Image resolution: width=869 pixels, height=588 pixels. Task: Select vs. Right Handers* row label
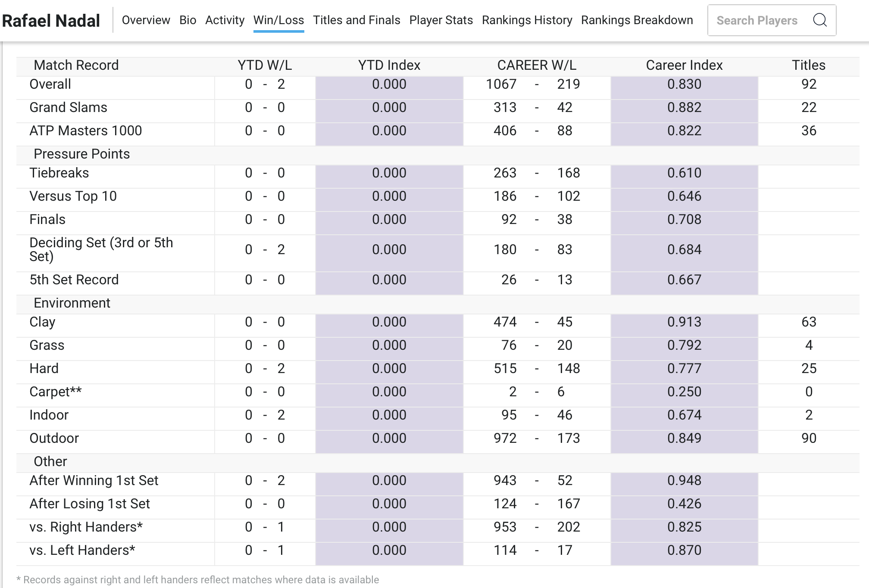[x=86, y=527]
